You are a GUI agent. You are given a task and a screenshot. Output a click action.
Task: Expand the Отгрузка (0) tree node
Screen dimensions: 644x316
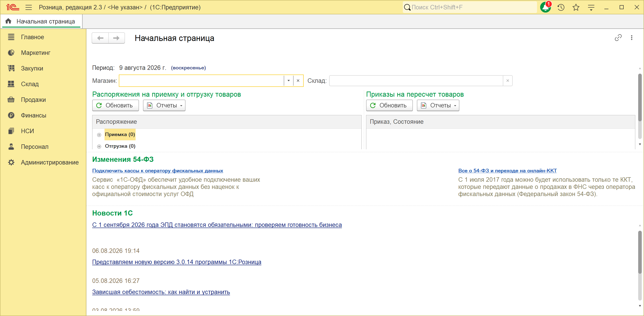point(99,146)
